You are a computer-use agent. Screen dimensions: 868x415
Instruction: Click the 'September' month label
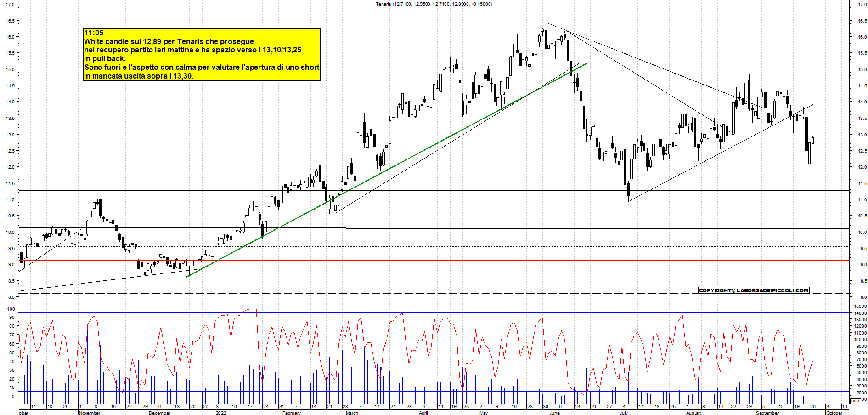point(767,413)
